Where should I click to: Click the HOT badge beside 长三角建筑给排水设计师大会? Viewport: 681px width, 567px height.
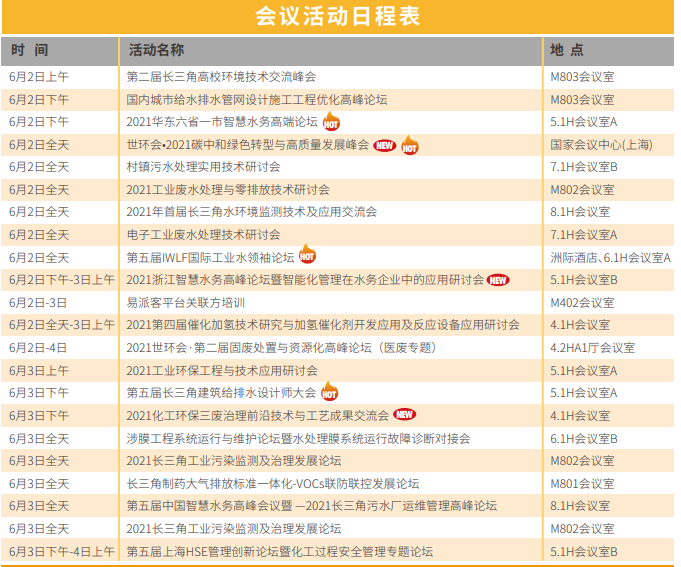click(329, 393)
